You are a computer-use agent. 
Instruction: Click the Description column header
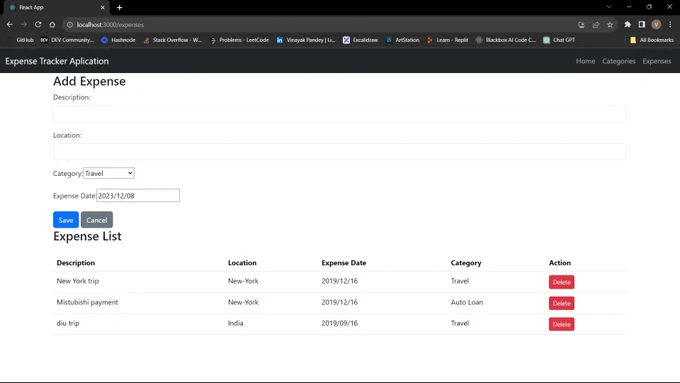pos(75,263)
